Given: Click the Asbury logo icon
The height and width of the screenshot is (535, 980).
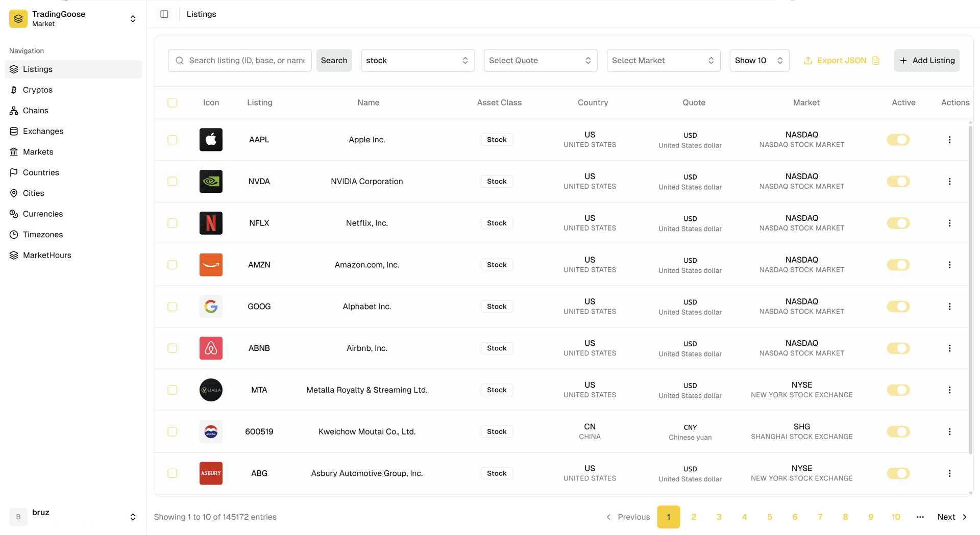Looking at the screenshot, I should (211, 473).
